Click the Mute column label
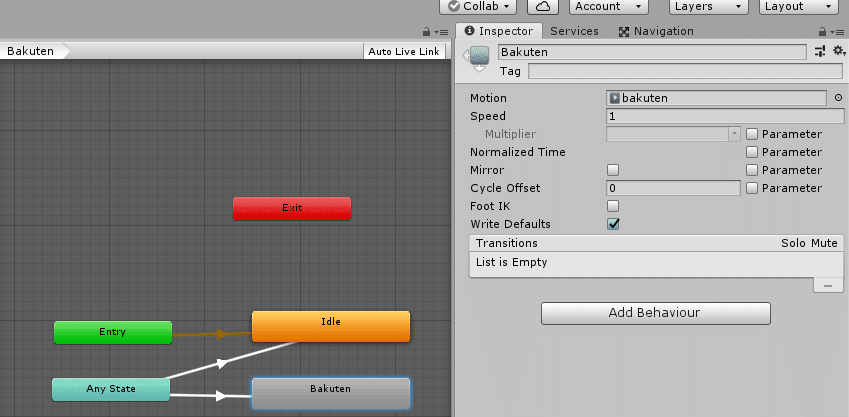This screenshot has height=417, width=849. (x=824, y=243)
